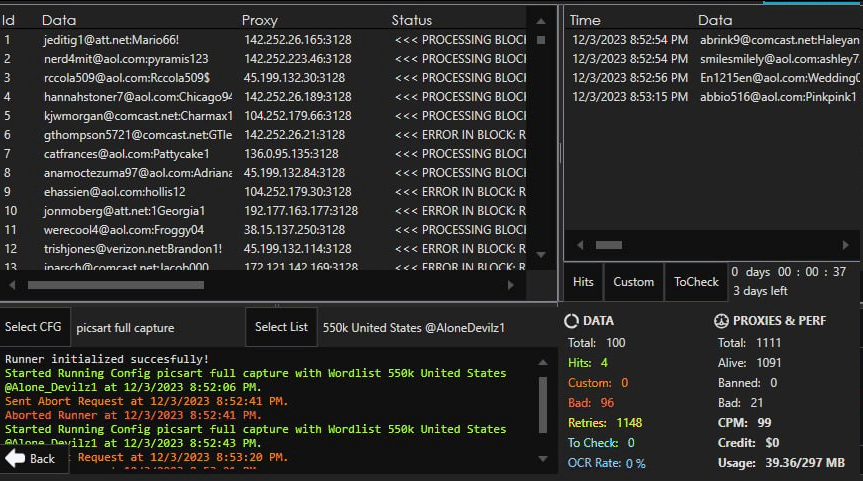Viewport: 863px width, 481px height.
Task: Sort bots by Status column header
Action: pos(412,20)
